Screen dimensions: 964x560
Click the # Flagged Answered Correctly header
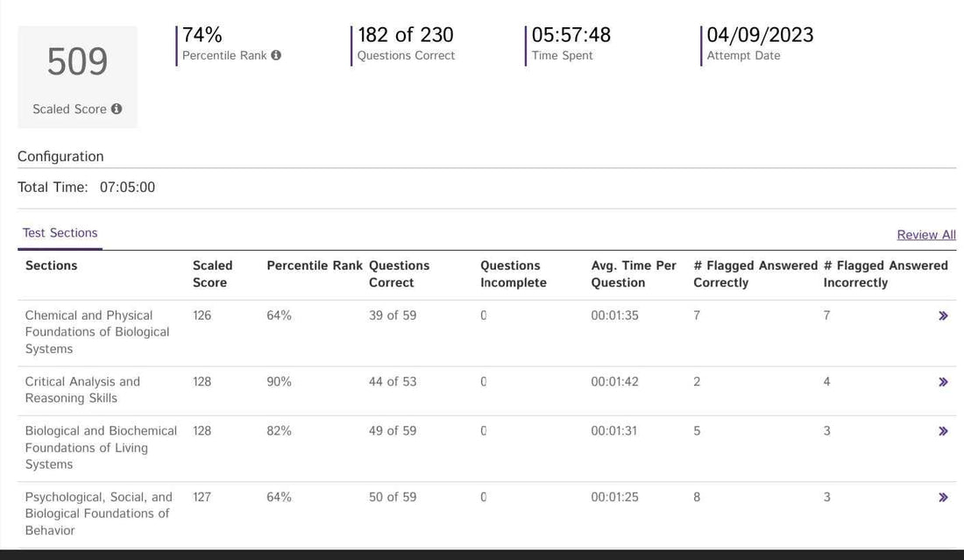[x=755, y=273]
